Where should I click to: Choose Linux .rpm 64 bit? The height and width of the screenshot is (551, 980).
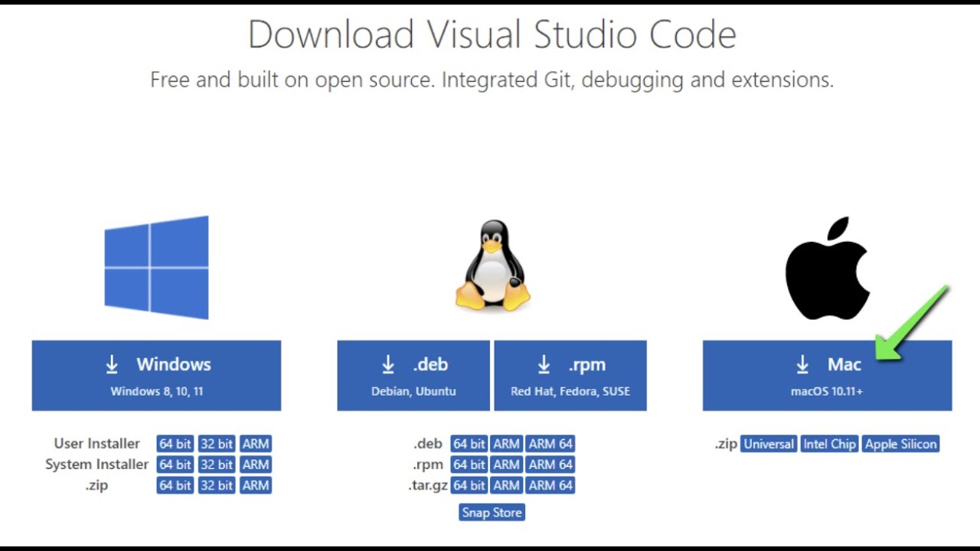click(x=469, y=465)
